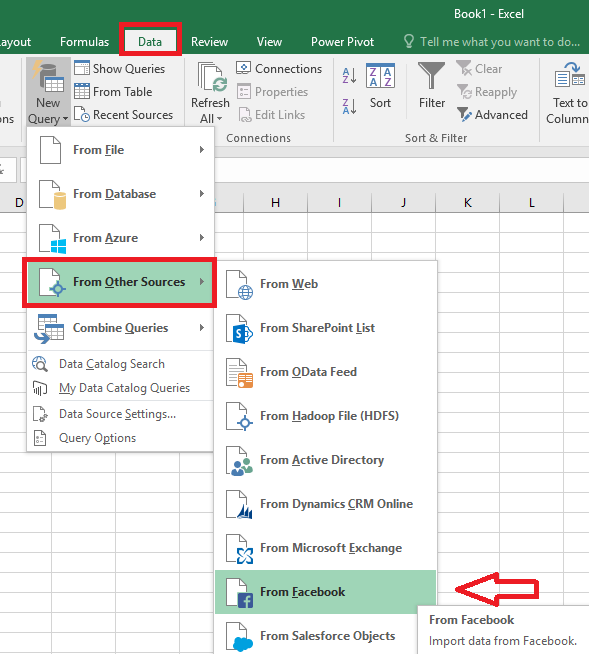Expand the From Database submenu
Screen dimensions: 589x654
point(121,194)
